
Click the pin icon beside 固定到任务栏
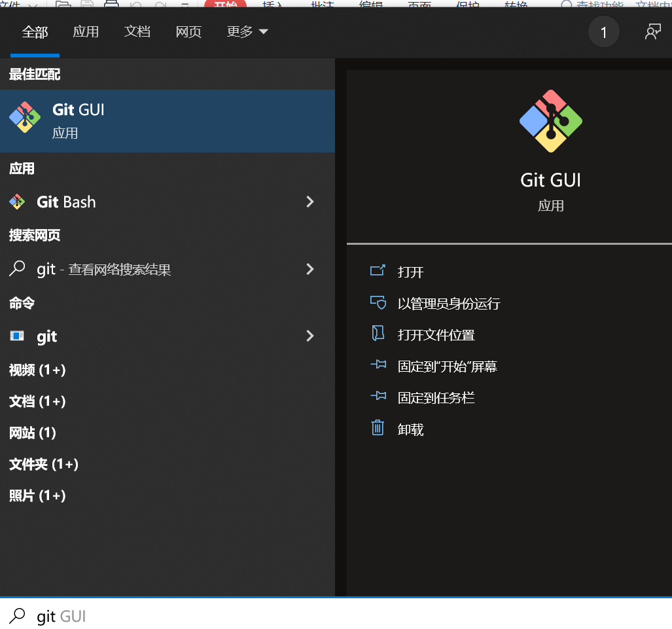tap(378, 395)
